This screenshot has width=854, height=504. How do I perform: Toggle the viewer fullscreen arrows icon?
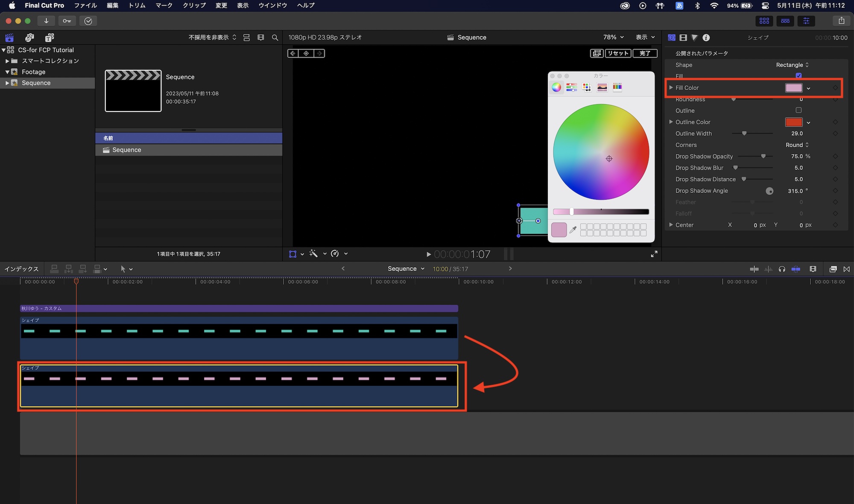(654, 254)
